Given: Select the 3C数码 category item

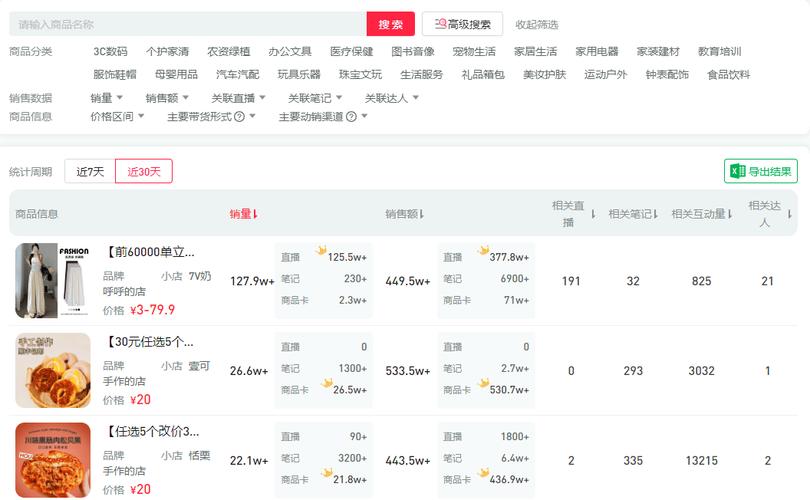Looking at the screenshot, I should (x=110, y=52).
